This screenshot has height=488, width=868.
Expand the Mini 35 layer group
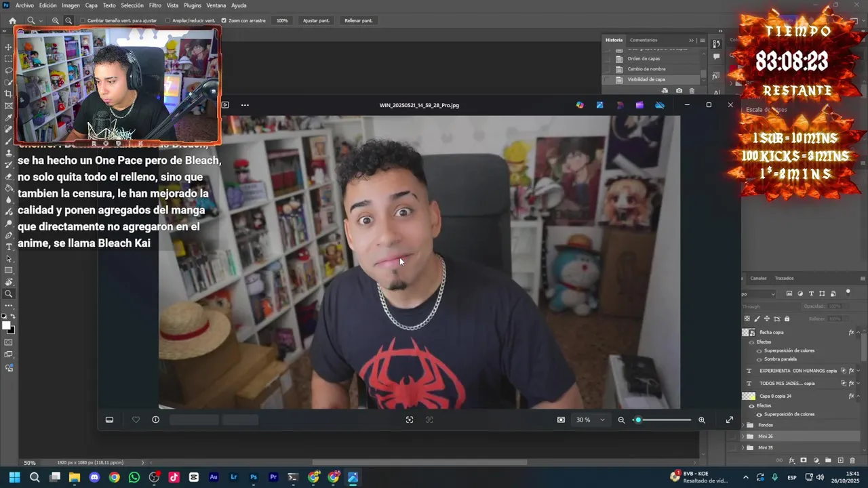pyautogui.click(x=743, y=448)
